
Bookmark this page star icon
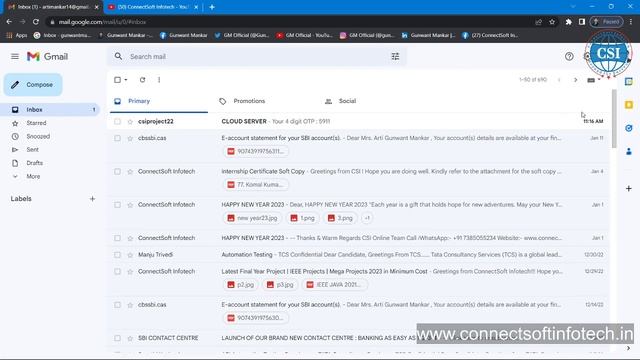552,22
